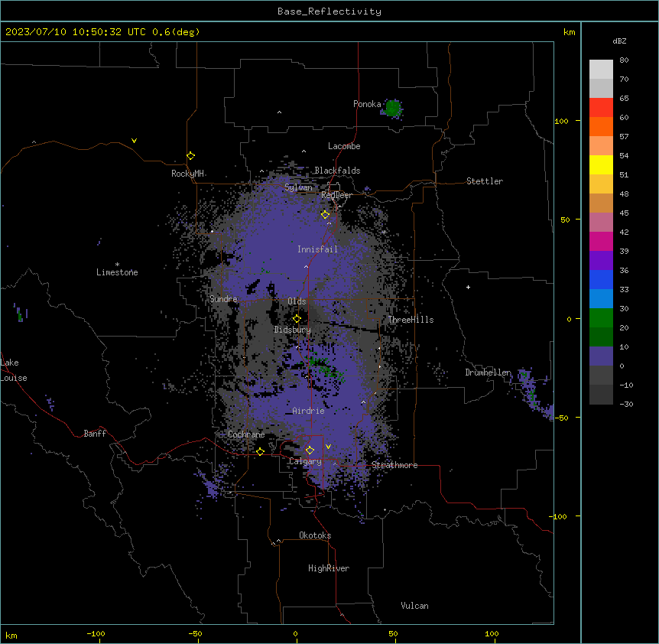This screenshot has height=644, width=659.
Task: Click the -50 tick on right axis
Action: (x=560, y=418)
